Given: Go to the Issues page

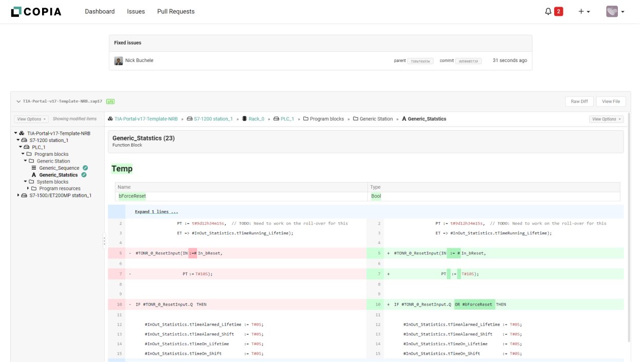Looking at the screenshot, I should (136, 11).
